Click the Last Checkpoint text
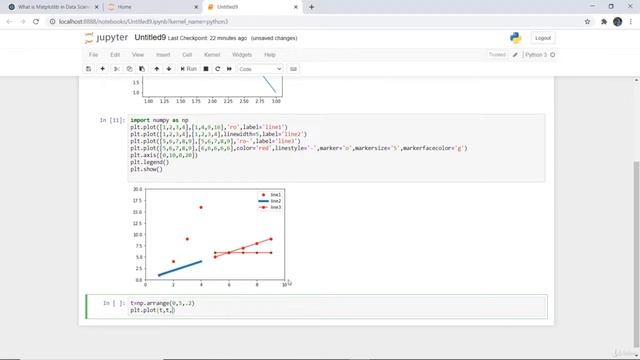 [207, 38]
